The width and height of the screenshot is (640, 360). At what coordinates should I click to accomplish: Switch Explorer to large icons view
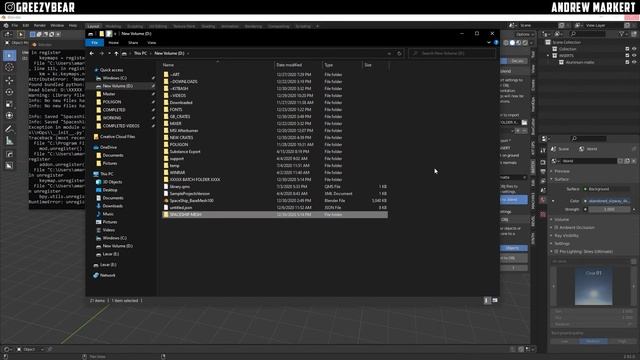click(x=495, y=300)
